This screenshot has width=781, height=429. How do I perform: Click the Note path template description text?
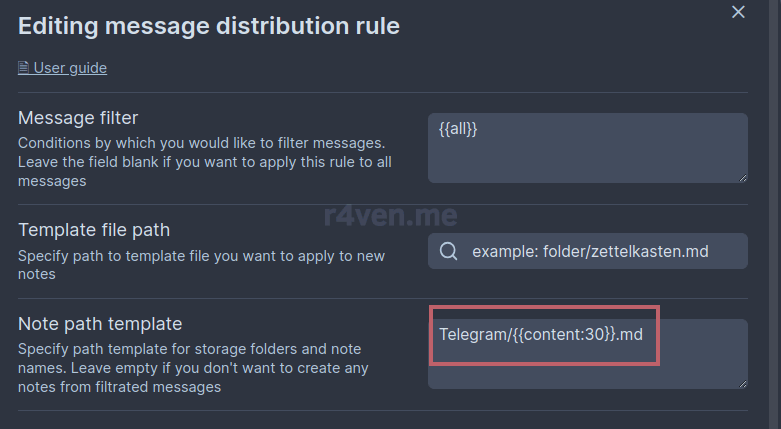pyautogui.click(x=193, y=368)
